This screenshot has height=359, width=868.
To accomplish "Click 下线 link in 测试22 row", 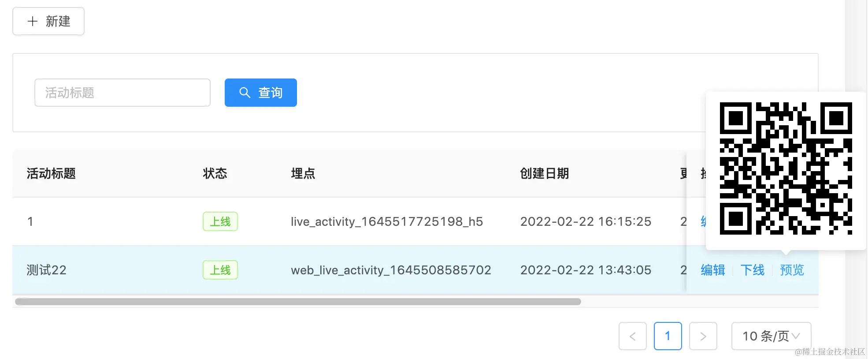I will [x=753, y=270].
